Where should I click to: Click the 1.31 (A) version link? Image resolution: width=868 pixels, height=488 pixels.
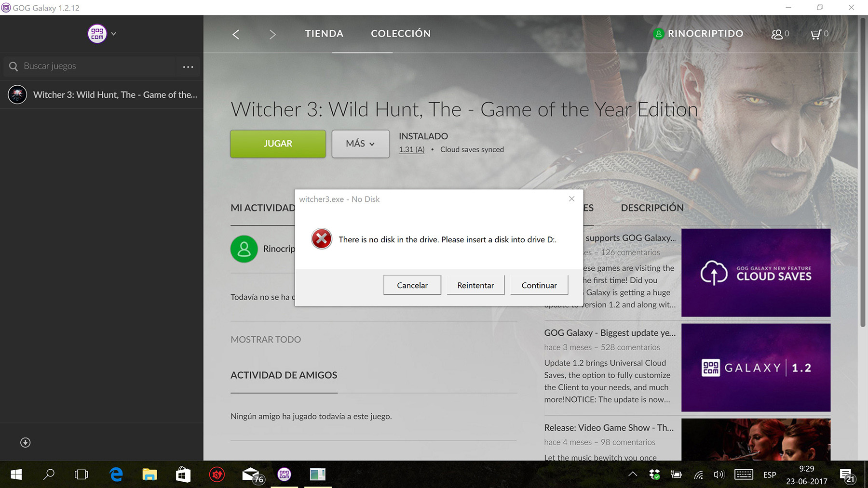pyautogui.click(x=411, y=150)
